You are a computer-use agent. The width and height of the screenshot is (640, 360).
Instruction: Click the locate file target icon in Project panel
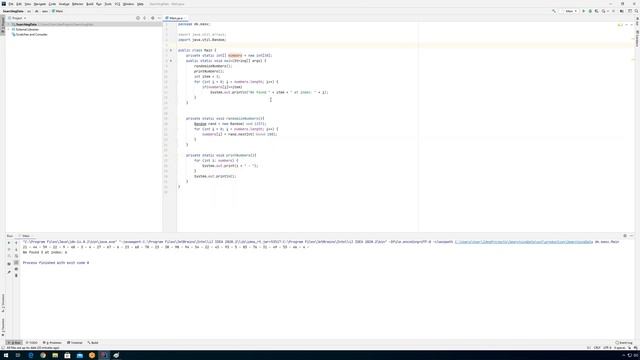click(138, 18)
